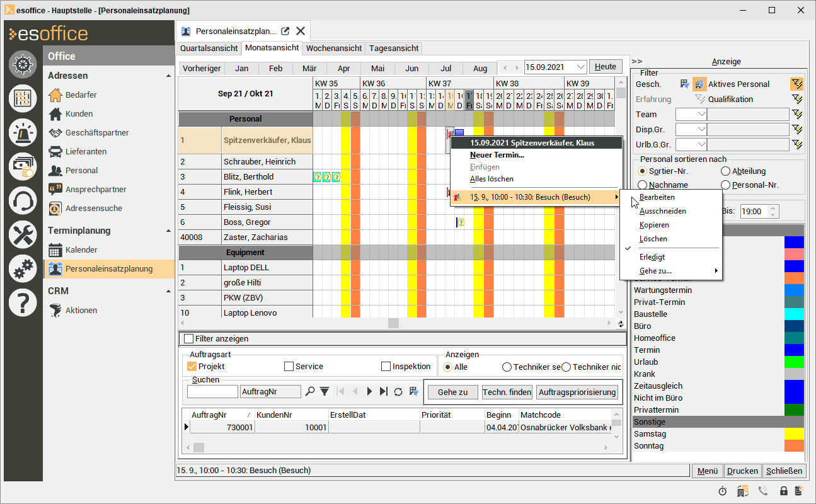This screenshot has height=504, width=816.
Task: Switch to the Wochenansicht tab
Action: 334,48
